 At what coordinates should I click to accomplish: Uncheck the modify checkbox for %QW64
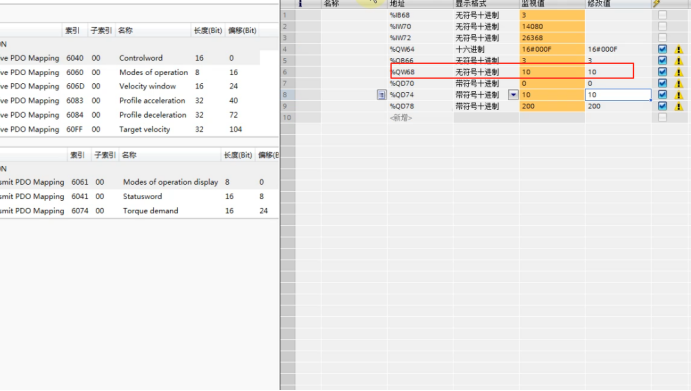tap(662, 49)
